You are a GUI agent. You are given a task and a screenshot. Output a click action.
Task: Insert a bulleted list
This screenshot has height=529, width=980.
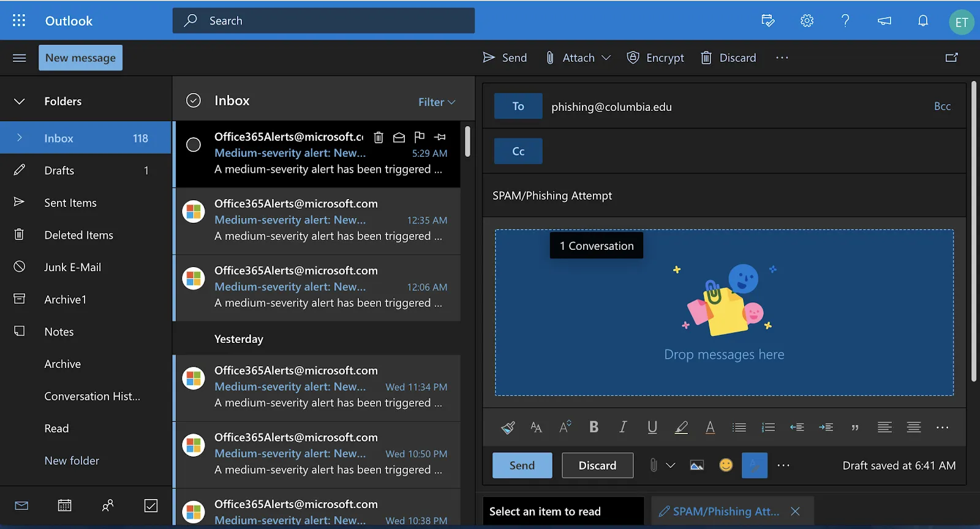(x=739, y=427)
